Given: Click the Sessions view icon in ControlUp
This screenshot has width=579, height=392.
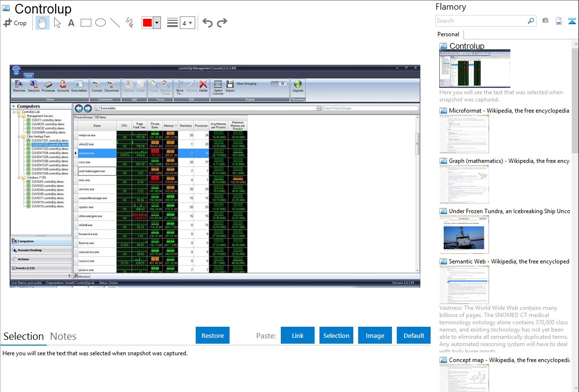Looking at the screenshot, I should click(33, 87).
